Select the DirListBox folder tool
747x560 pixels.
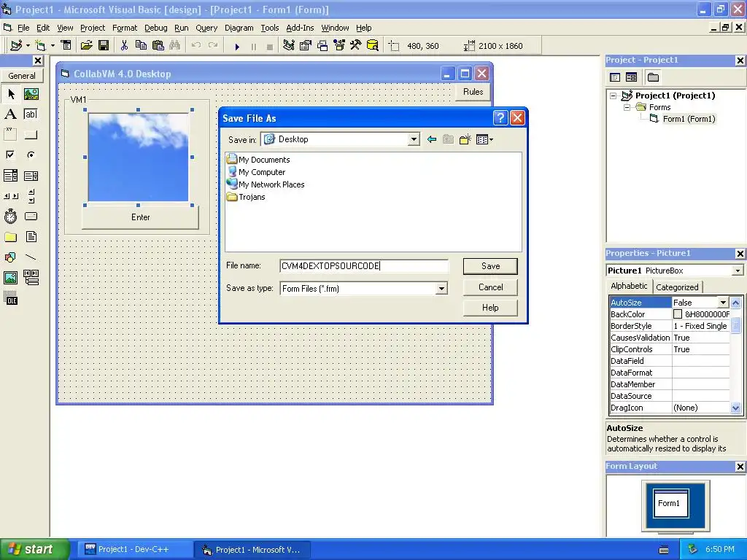click(10, 237)
